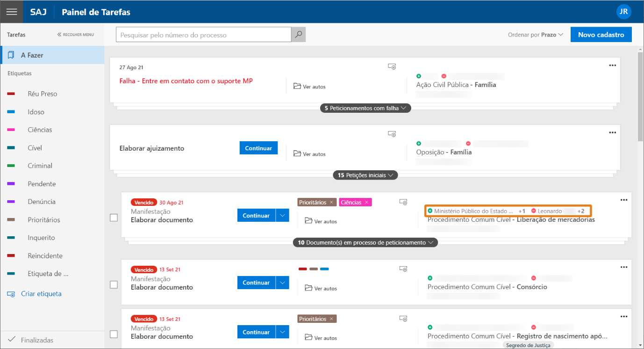Screen dimensions: 644x349
Task: Expand 5 Peticionamentos com falha group
Action: click(x=365, y=108)
